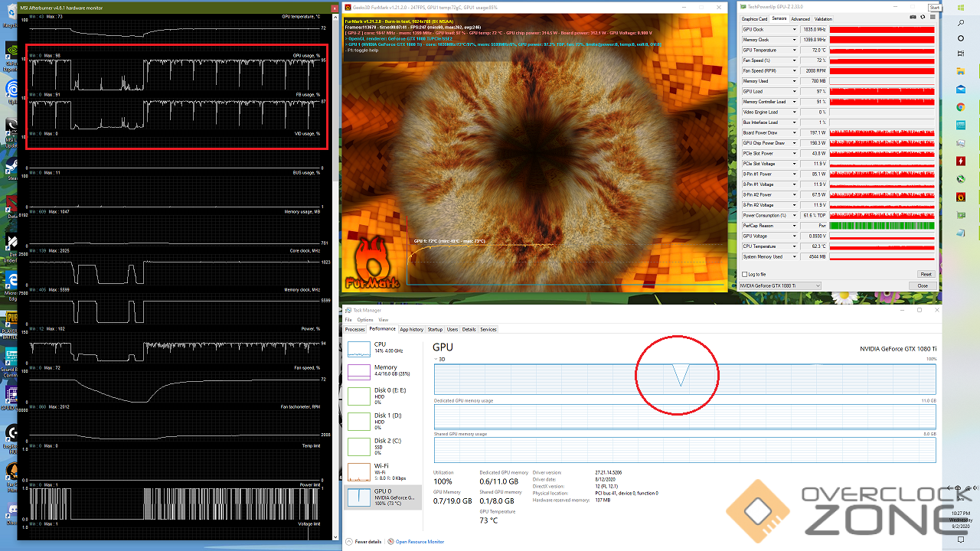Viewport: 980px width, 551px height.
Task: Open the GPU Clock sensor dropdown
Action: [x=795, y=29]
